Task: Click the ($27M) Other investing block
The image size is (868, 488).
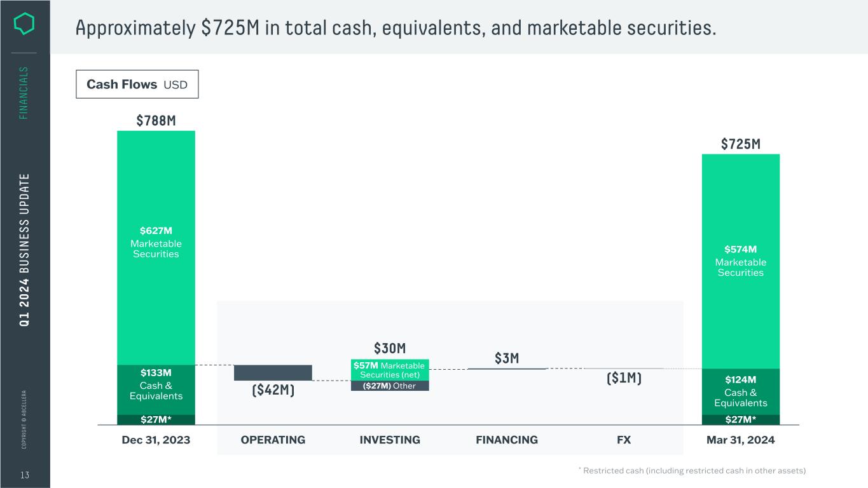Action: tap(390, 386)
